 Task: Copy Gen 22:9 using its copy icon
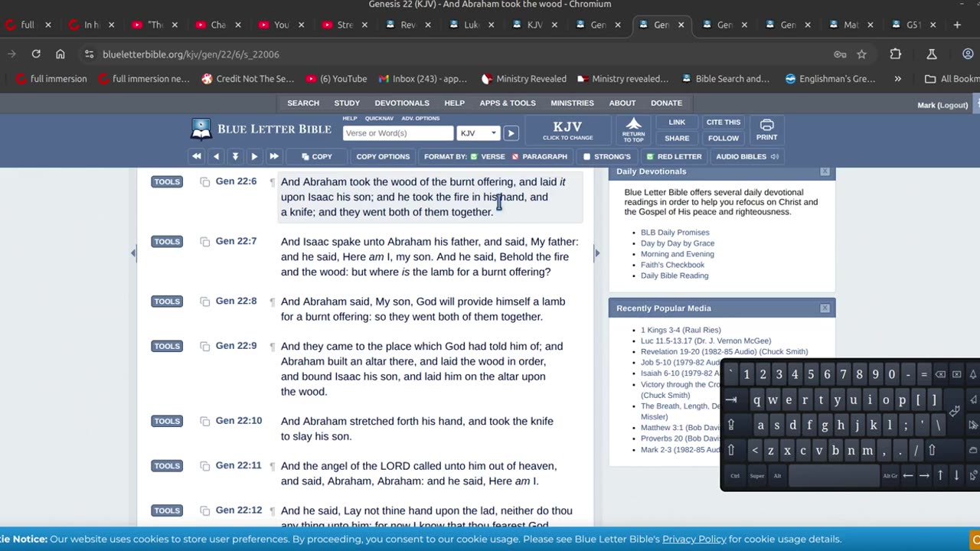click(204, 347)
